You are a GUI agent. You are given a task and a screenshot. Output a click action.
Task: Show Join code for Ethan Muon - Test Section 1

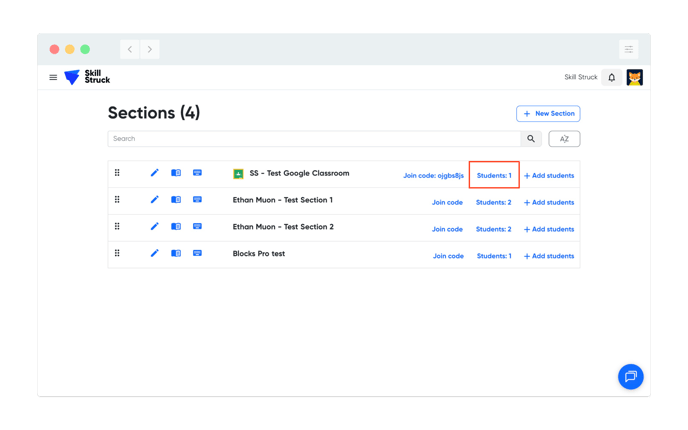coord(447,202)
